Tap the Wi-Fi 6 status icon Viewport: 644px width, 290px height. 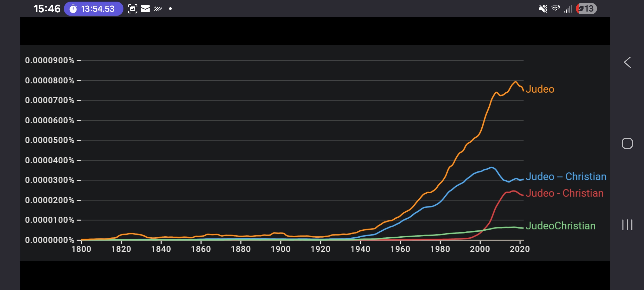(555, 9)
